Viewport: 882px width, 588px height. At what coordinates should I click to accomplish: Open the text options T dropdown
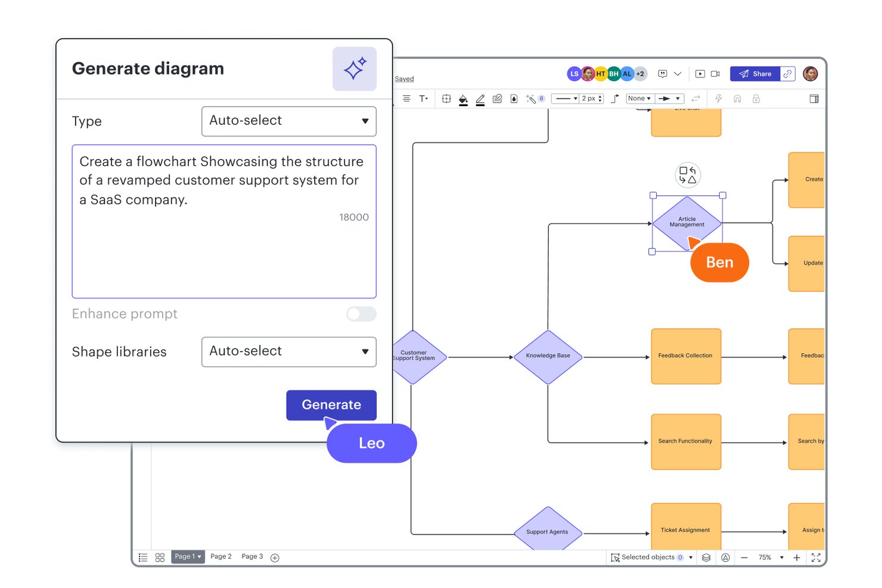[424, 99]
